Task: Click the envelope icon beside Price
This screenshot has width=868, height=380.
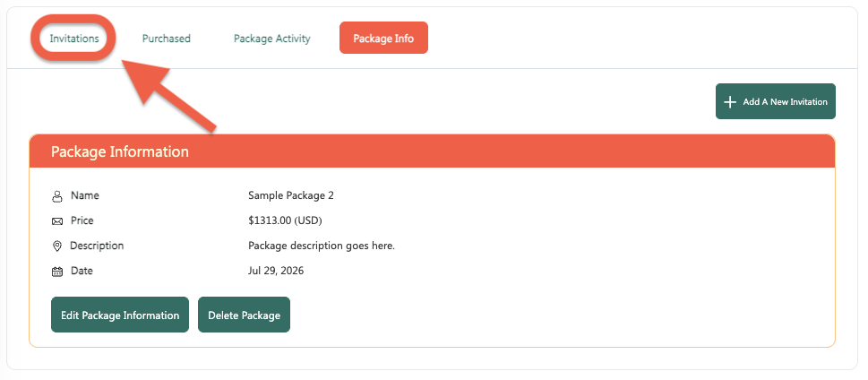Action: click(x=57, y=221)
